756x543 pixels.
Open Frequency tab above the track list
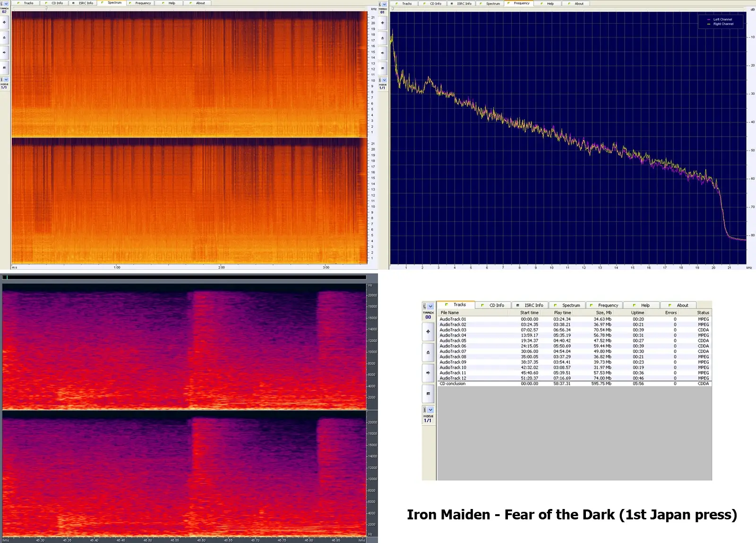point(604,305)
